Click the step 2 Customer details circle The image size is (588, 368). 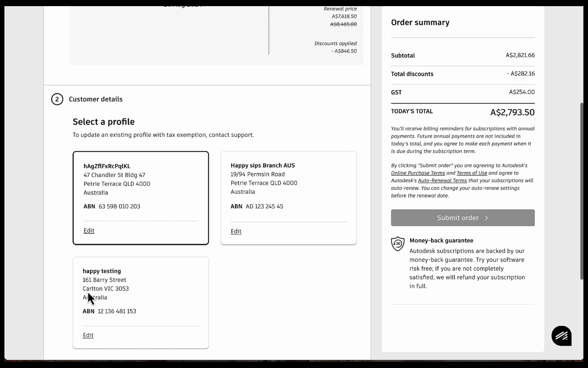[x=57, y=99]
